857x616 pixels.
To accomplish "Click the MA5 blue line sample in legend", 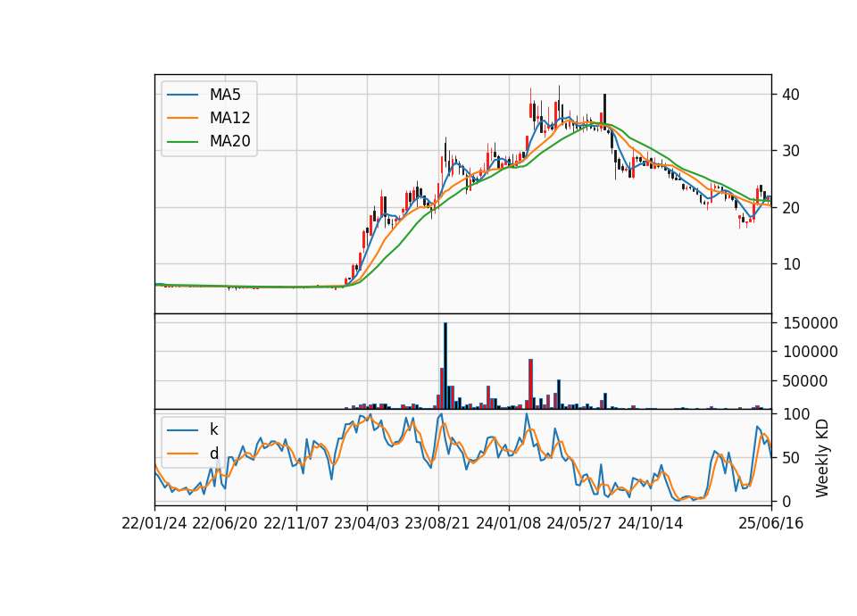I will [x=182, y=96].
